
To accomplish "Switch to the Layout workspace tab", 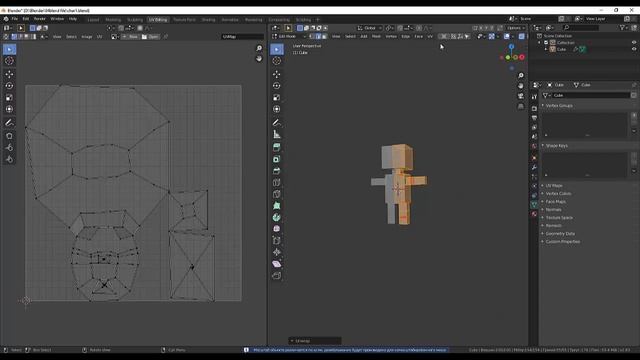I will pyautogui.click(x=93, y=20).
